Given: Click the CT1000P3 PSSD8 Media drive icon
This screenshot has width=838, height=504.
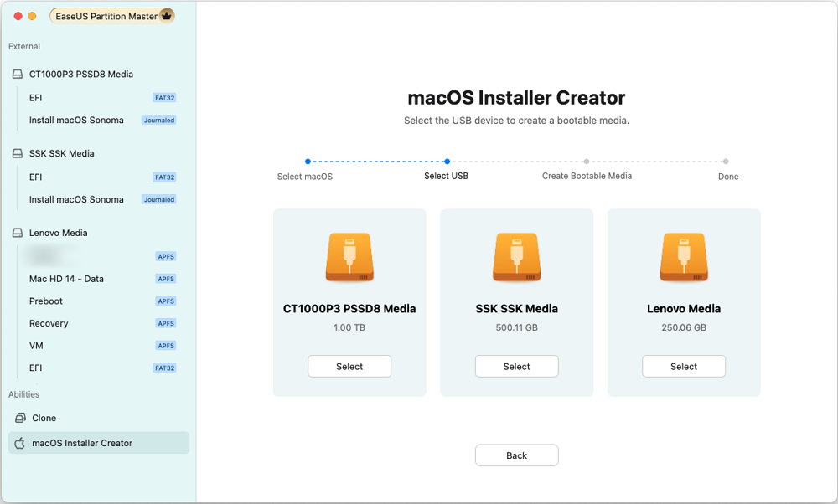Looking at the screenshot, I should 349,257.
